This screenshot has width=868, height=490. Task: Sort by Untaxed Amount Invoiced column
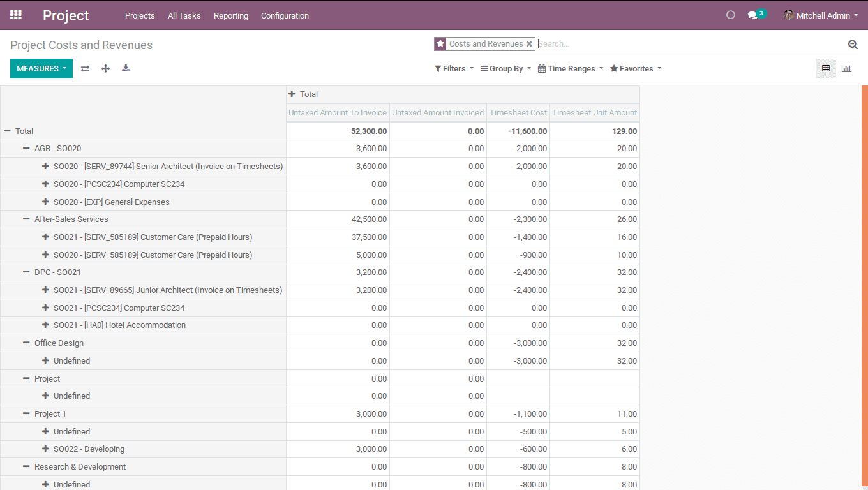pyautogui.click(x=438, y=113)
